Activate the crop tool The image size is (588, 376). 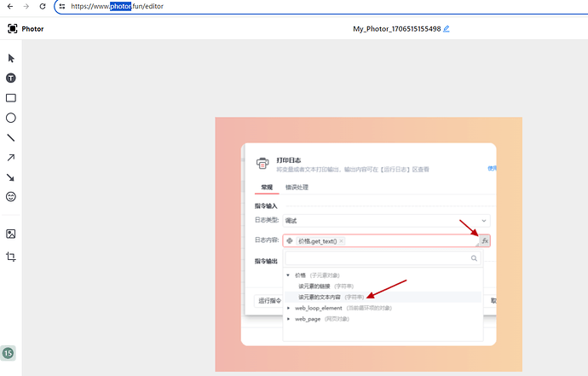(x=11, y=257)
